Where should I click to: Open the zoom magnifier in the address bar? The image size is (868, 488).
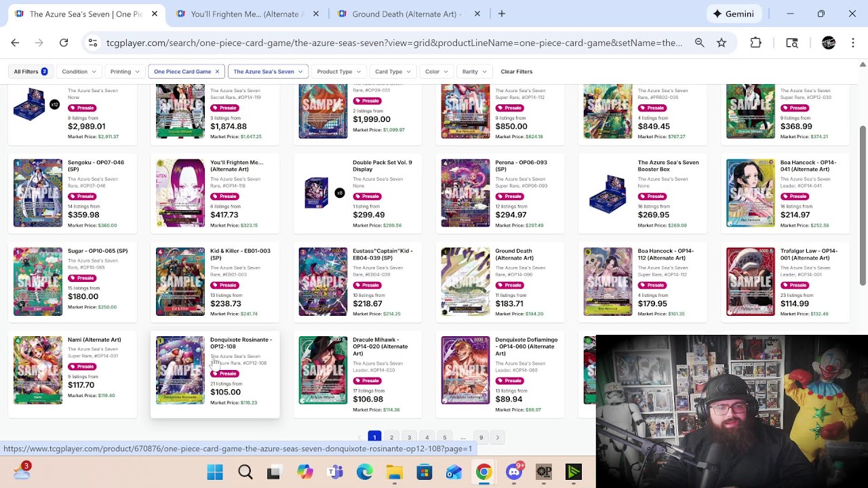[x=699, y=43]
